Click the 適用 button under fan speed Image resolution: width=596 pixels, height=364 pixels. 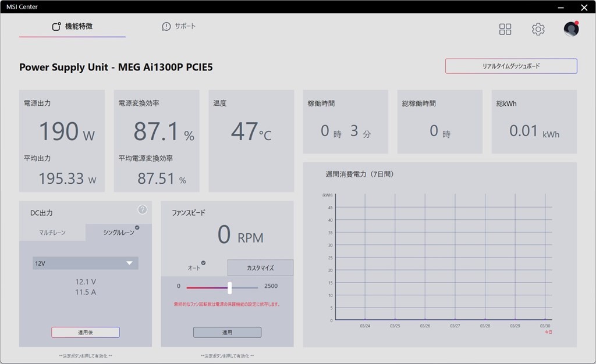click(228, 332)
